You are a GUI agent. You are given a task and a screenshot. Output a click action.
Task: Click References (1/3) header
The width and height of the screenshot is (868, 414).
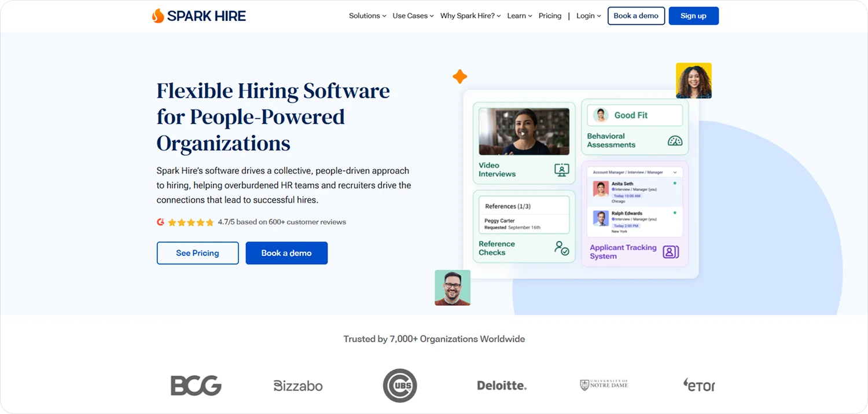pyautogui.click(x=508, y=206)
